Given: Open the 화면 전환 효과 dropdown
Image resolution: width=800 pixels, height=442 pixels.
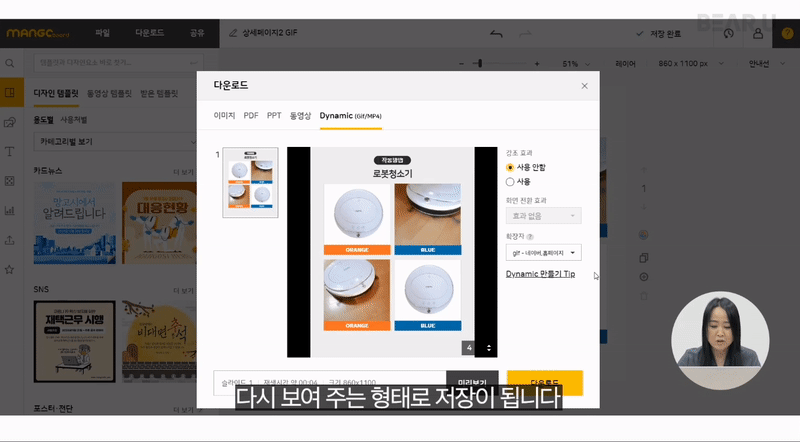Looking at the screenshot, I should (543, 216).
